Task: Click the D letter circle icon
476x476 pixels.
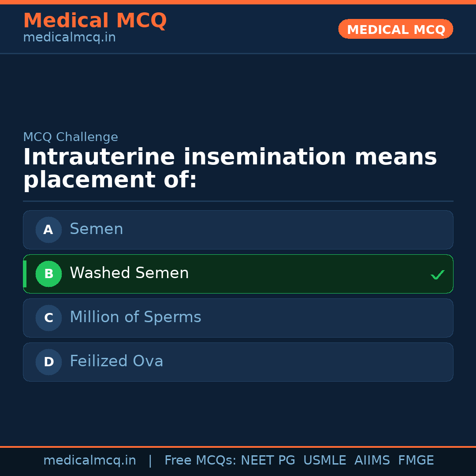Action: [48, 362]
